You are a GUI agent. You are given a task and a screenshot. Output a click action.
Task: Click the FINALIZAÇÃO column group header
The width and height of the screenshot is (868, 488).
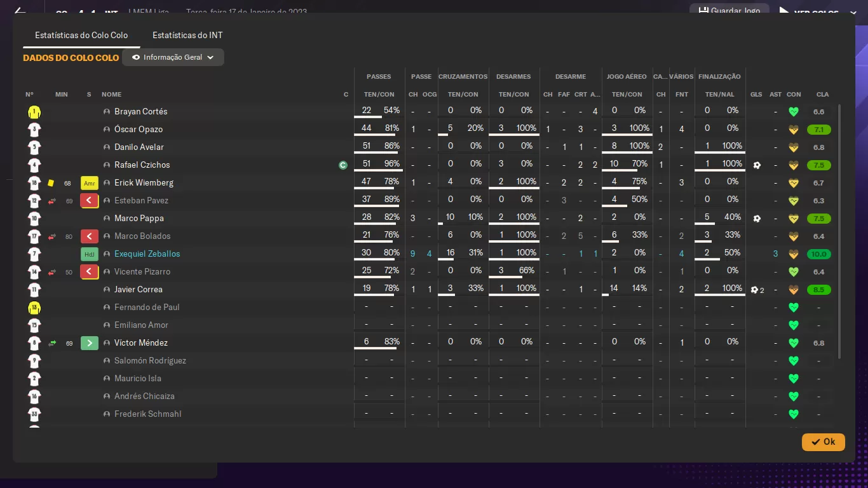coord(719,77)
